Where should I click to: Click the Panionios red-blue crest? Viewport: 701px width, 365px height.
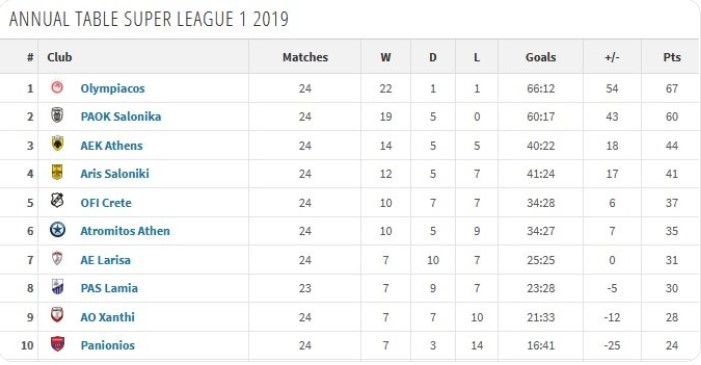tap(57, 344)
